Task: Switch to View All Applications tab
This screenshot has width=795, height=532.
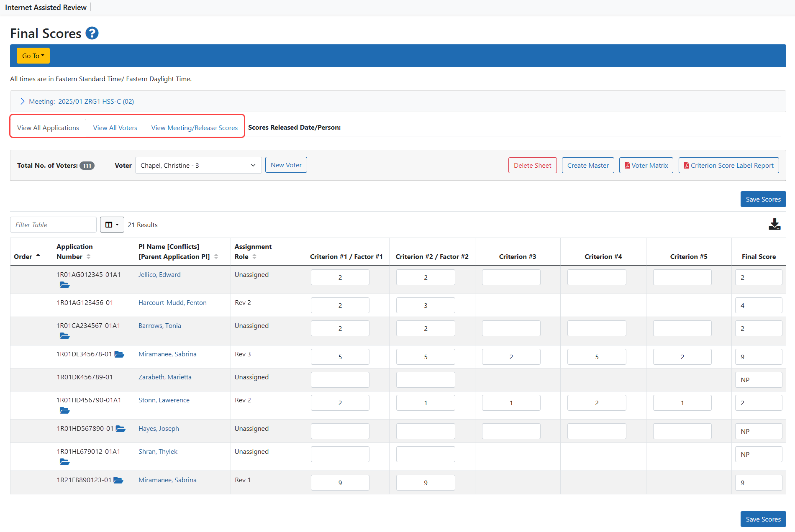Action: point(48,128)
